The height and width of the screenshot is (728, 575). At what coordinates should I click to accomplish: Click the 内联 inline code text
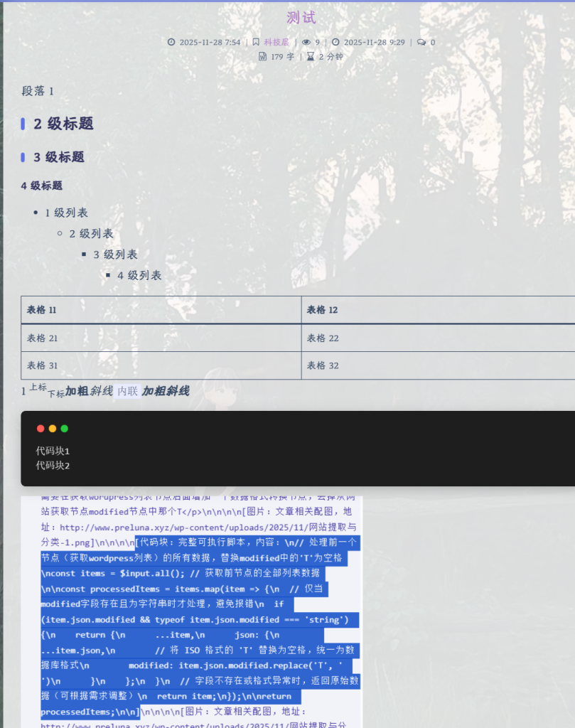pyautogui.click(x=127, y=391)
